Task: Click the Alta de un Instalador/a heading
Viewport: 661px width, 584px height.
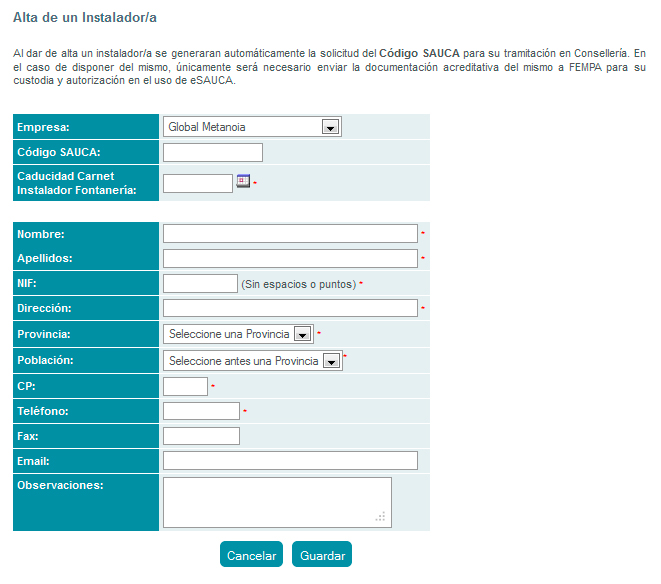Action: pyautogui.click(x=84, y=18)
